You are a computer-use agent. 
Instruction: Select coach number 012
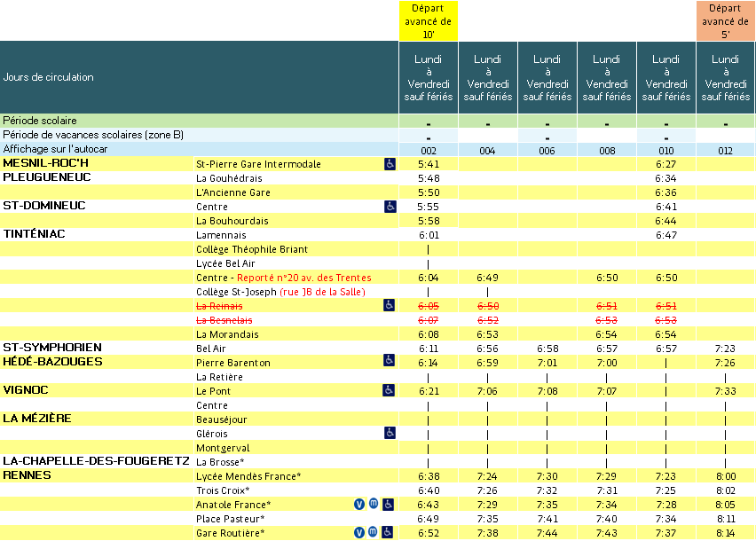point(725,151)
